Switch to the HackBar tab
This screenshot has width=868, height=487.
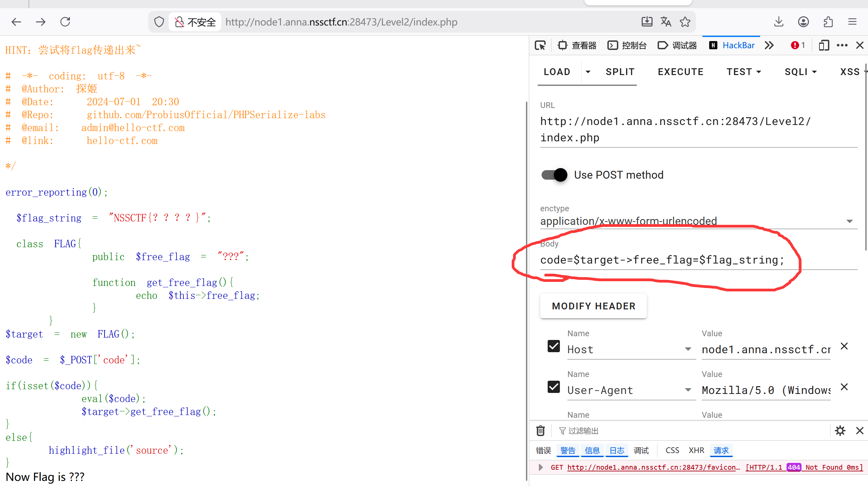point(732,45)
